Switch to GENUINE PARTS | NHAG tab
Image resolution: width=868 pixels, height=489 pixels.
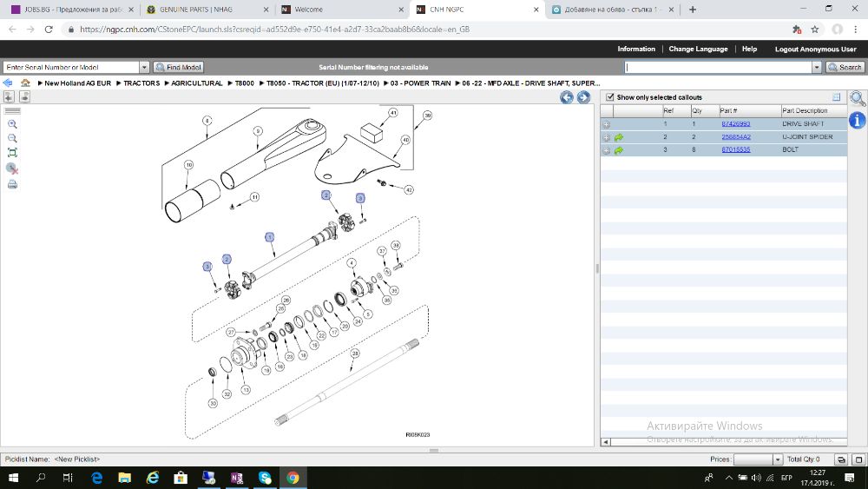[207, 10]
